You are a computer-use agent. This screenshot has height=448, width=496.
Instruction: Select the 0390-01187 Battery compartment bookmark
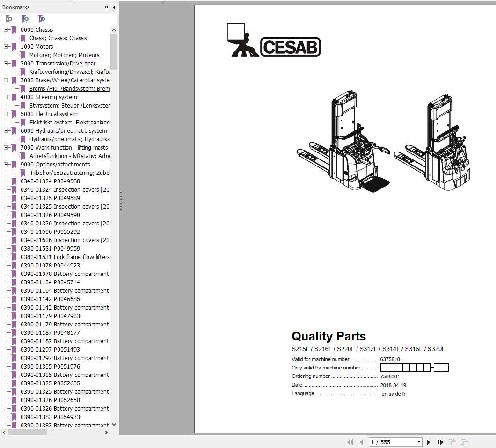click(65, 341)
